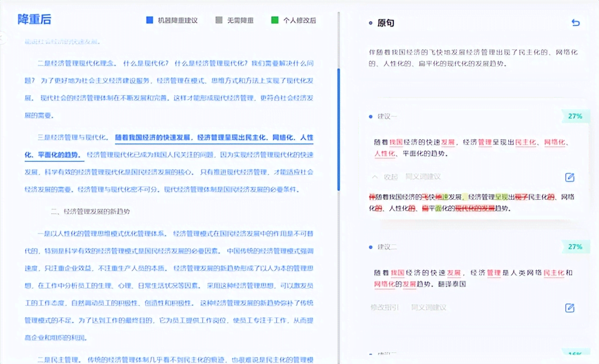Click the 个人修改后 legend label

click(299, 20)
